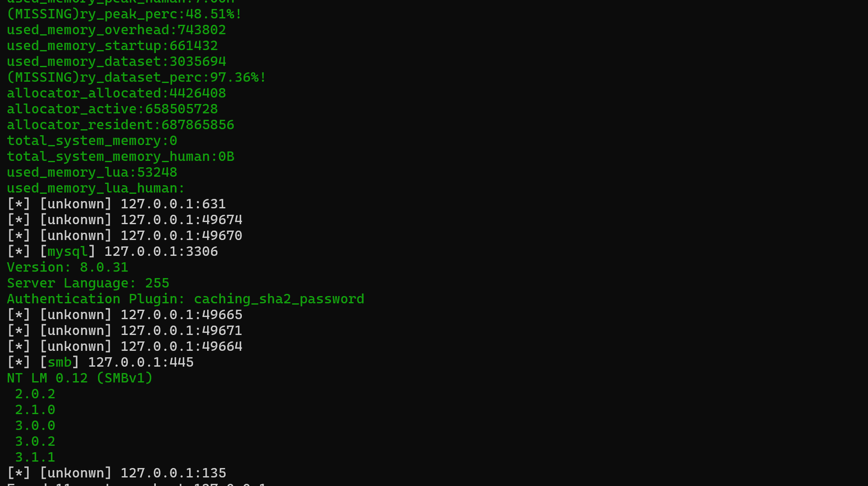Click the unknown entry 127.0.0.1:49670
This screenshot has width=868, height=486.
pyautogui.click(x=125, y=236)
